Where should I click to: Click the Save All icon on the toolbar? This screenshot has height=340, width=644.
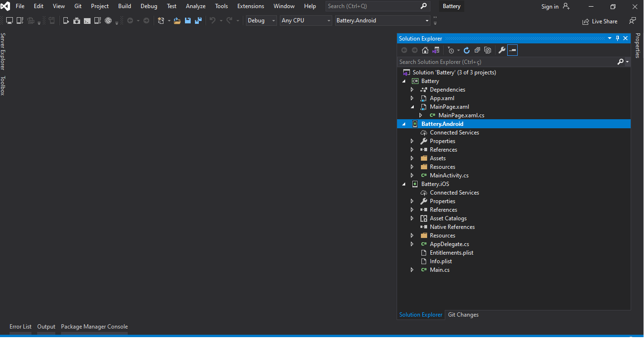click(x=198, y=21)
